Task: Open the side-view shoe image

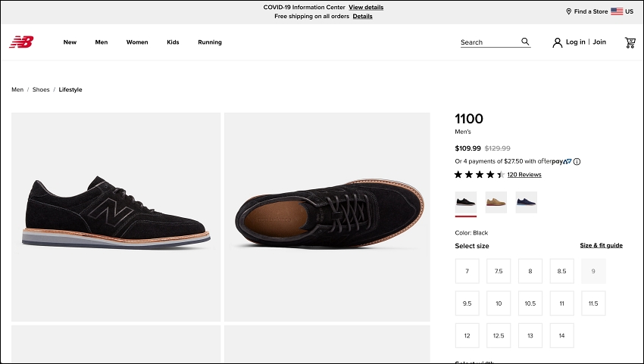Action: (x=116, y=217)
